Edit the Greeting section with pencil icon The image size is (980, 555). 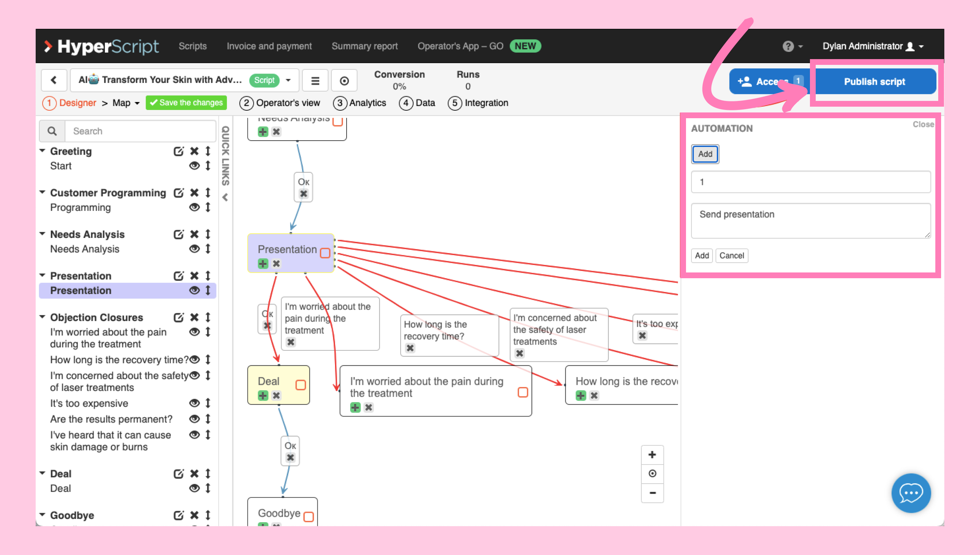(178, 151)
